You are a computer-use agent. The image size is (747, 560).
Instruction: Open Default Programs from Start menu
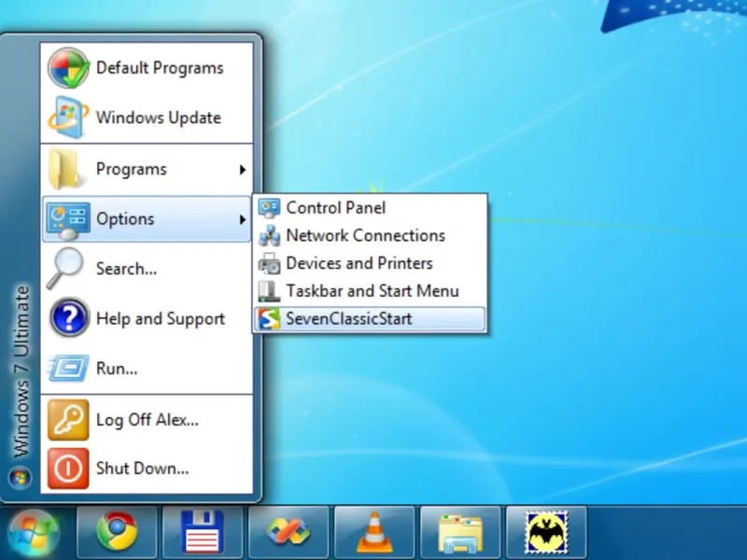147,67
